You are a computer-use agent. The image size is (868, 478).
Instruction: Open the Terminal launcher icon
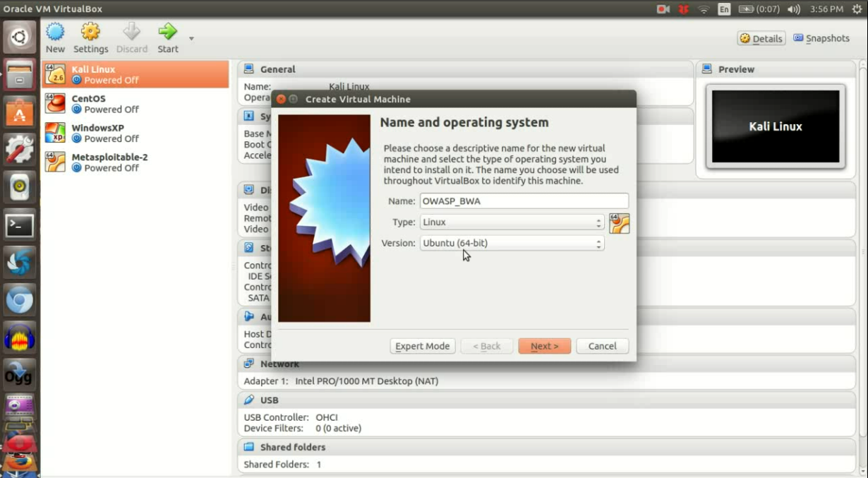tap(19, 226)
